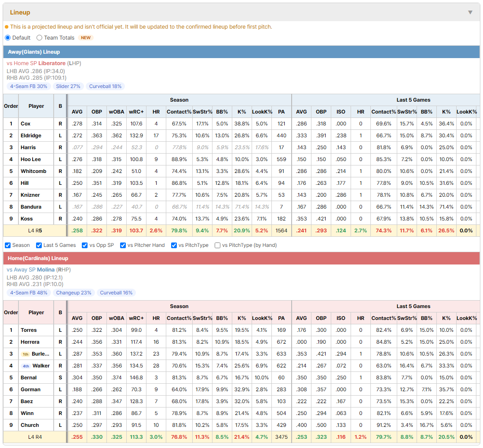Enable the vs PitchType (by Hand) checkbox

pyautogui.click(x=217, y=245)
